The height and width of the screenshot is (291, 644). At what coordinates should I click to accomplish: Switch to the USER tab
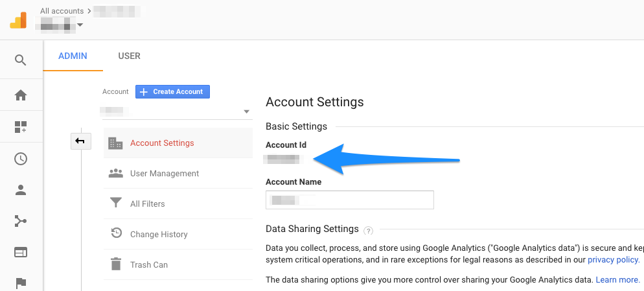click(x=129, y=56)
